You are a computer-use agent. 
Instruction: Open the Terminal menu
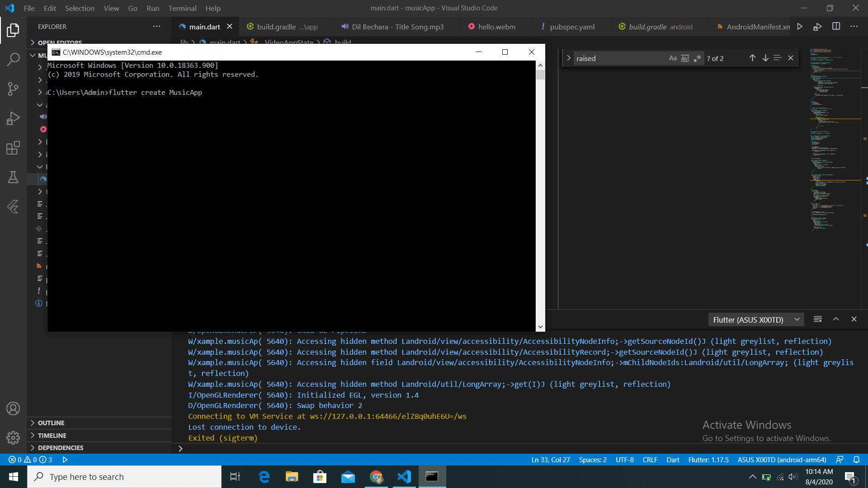click(182, 8)
